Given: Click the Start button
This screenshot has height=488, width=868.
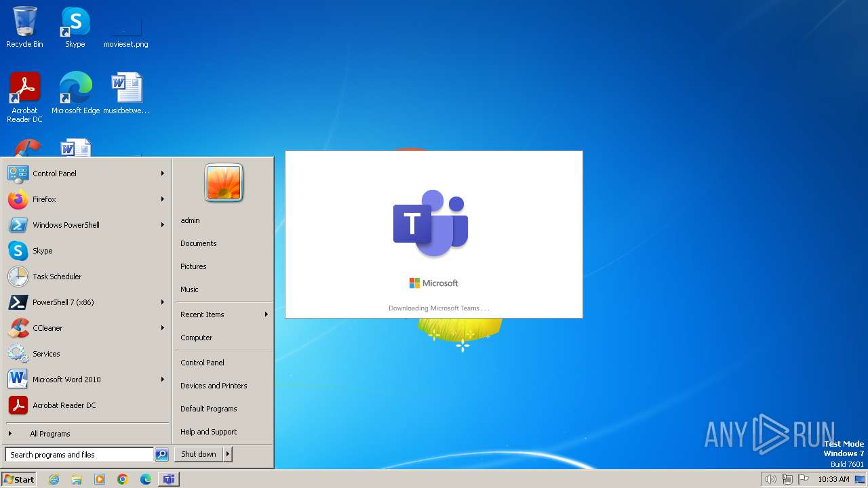Looking at the screenshot, I should point(19,479).
